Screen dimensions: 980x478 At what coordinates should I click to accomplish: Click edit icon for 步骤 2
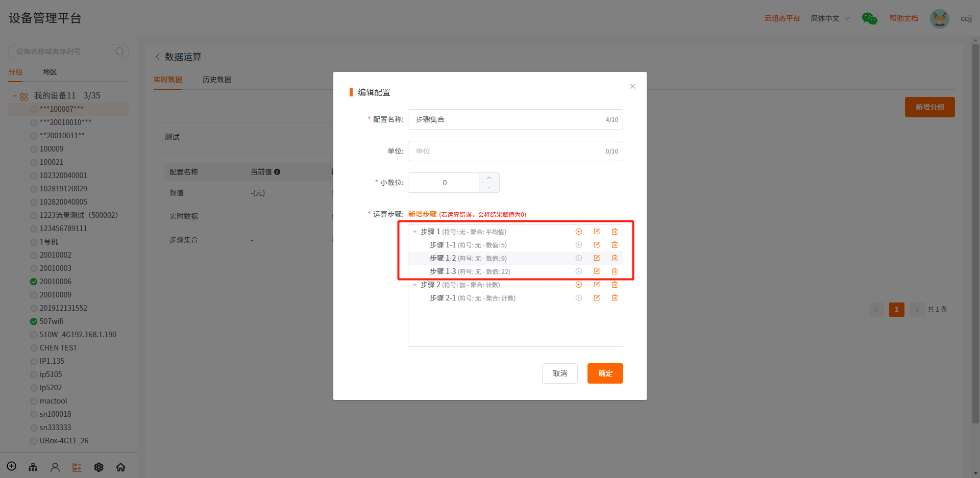tap(597, 285)
